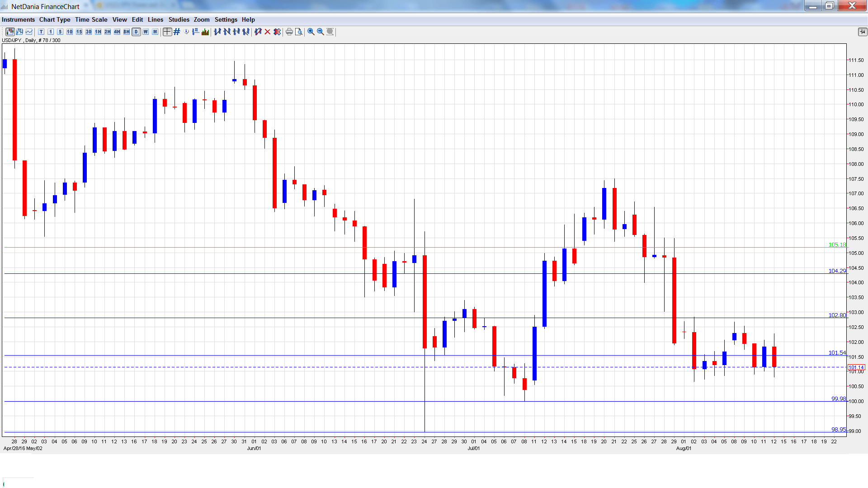The height and width of the screenshot is (488, 868).
Task: Toggle the crosshair cursor tool
Action: (x=167, y=32)
